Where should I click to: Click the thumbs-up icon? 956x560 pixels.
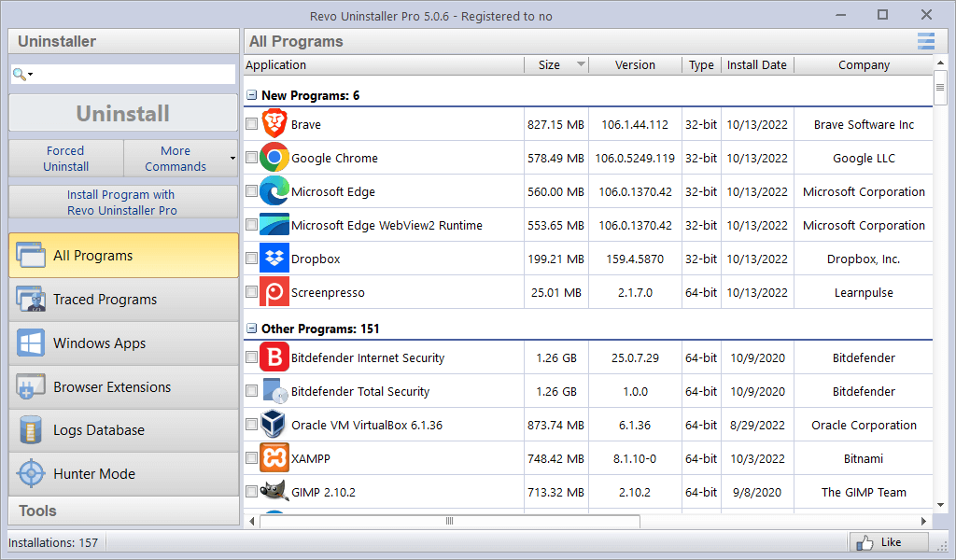point(865,542)
